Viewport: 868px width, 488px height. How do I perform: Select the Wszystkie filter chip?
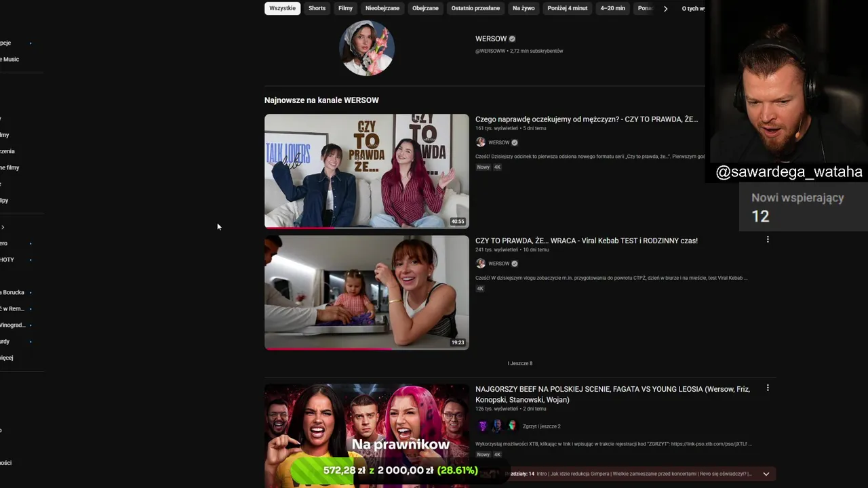[x=282, y=8]
